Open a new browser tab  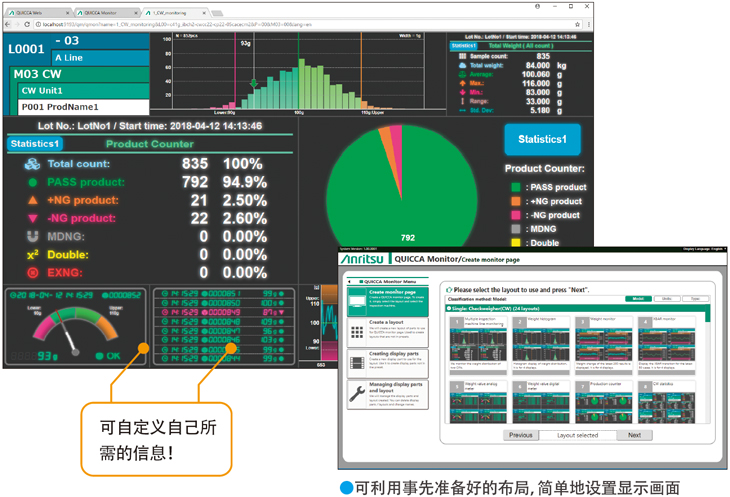[217, 13]
